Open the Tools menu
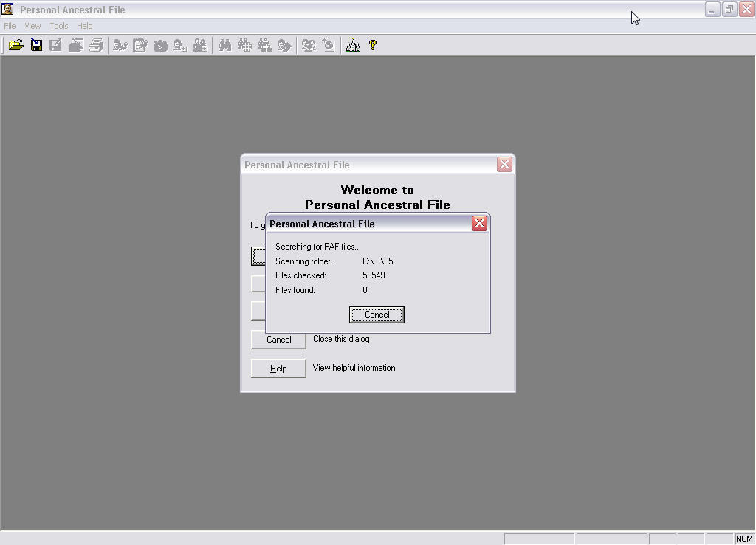The width and height of the screenshot is (756, 545). pos(58,25)
